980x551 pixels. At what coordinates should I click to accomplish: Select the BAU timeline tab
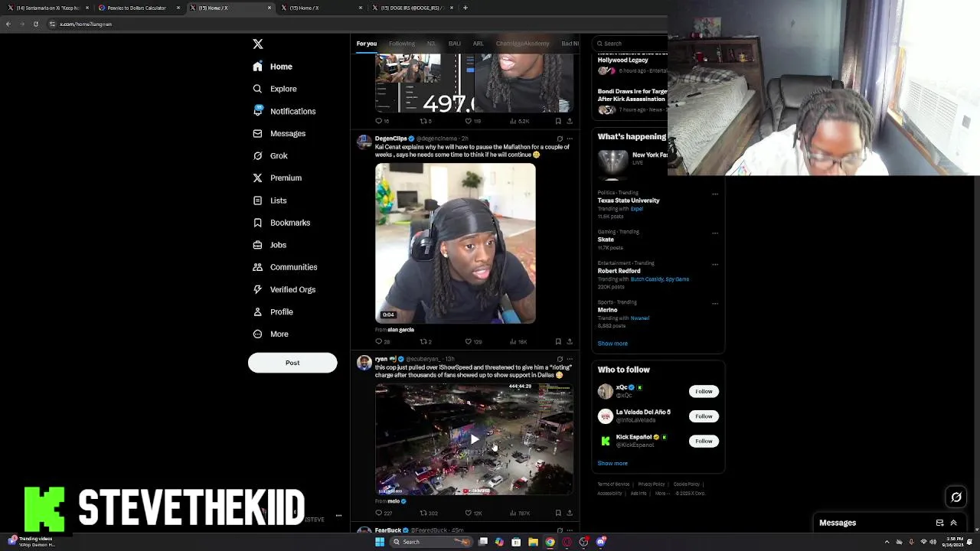(454, 44)
